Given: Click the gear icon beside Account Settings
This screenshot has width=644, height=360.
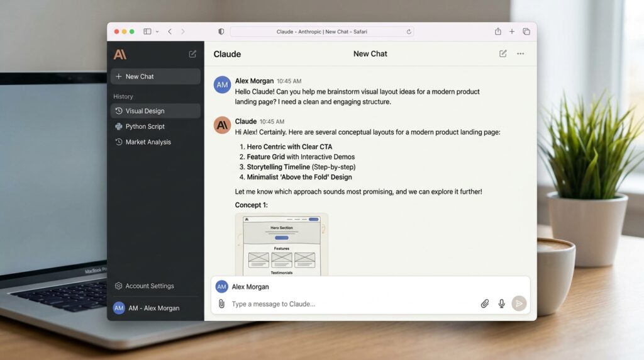Looking at the screenshot, I should coord(119,286).
